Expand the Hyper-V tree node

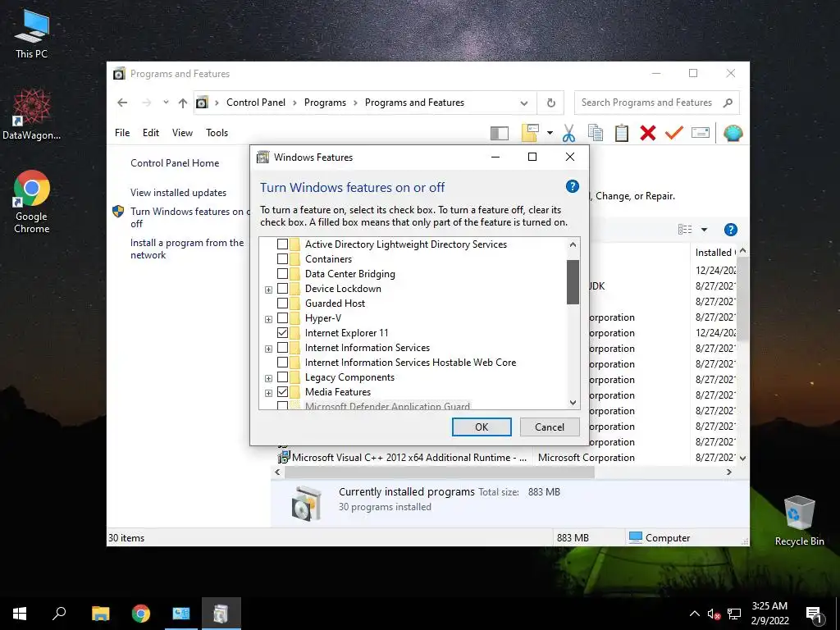(x=268, y=319)
